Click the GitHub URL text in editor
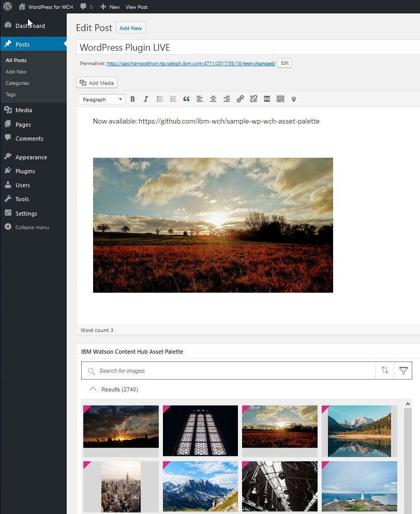420x514 pixels. tap(229, 121)
